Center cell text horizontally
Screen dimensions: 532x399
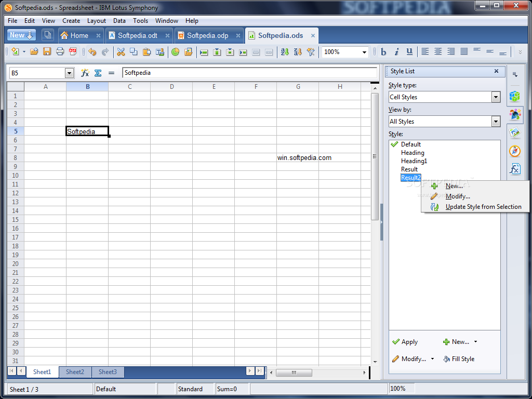click(x=438, y=52)
